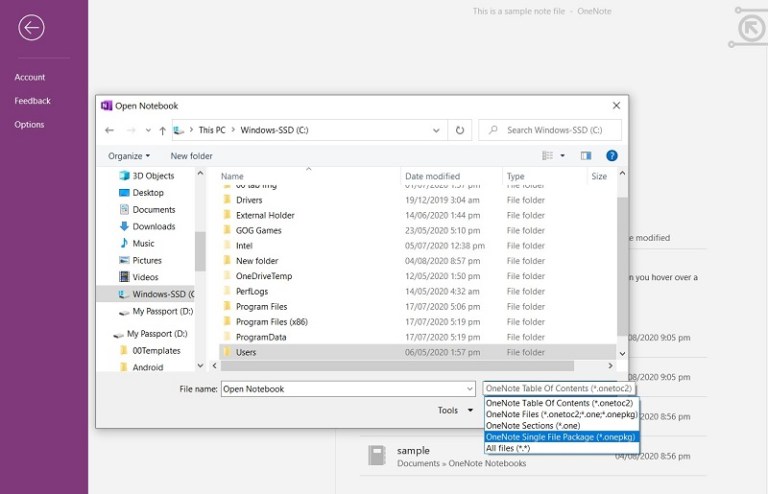Go back in the Open Notebook dialog
This screenshot has width=768, height=494.
coord(109,130)
